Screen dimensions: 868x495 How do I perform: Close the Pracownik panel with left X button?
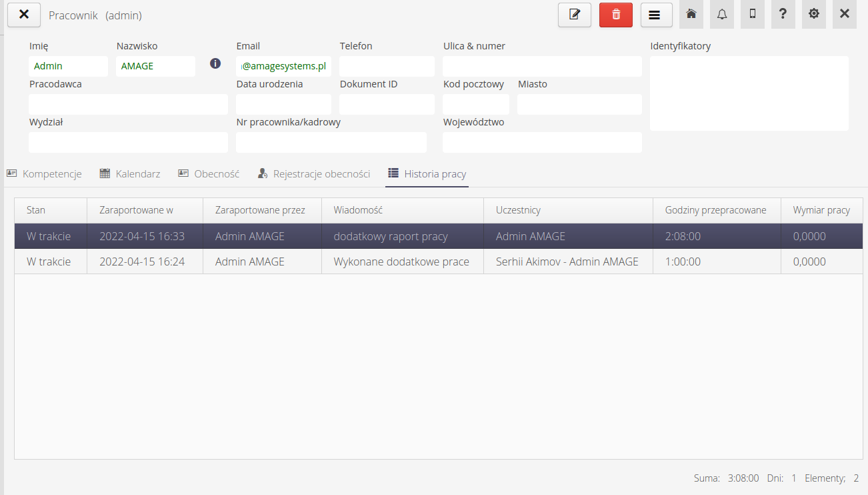point(23,15)
